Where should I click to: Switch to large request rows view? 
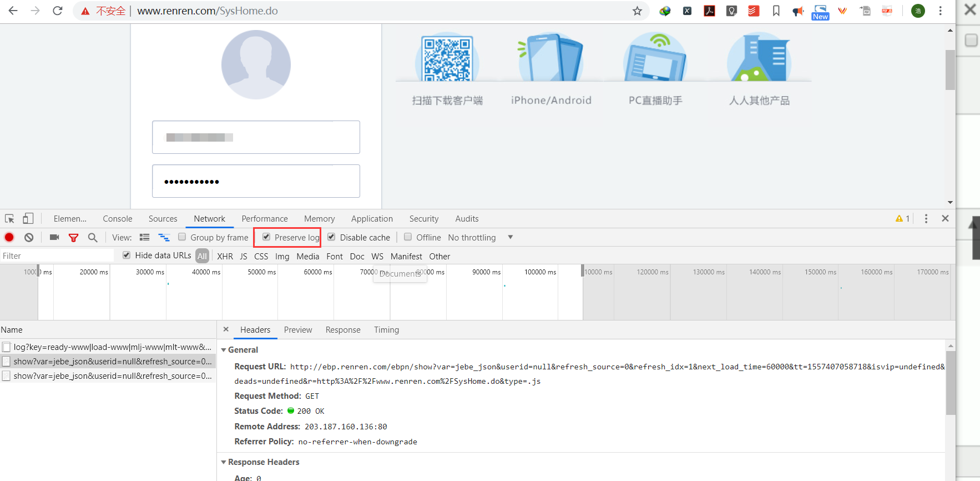144,237
